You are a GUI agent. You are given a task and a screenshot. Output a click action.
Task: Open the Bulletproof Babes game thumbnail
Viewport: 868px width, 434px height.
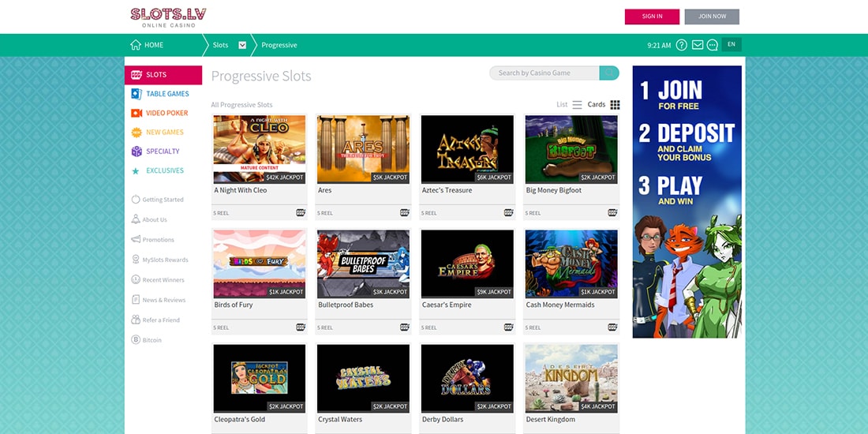pos(363,264)
